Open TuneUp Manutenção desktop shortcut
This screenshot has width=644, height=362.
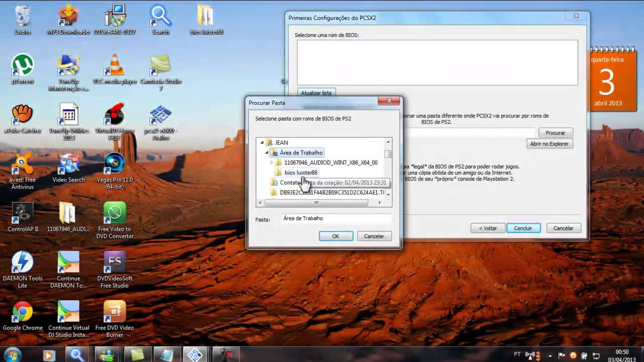point(68,73)
